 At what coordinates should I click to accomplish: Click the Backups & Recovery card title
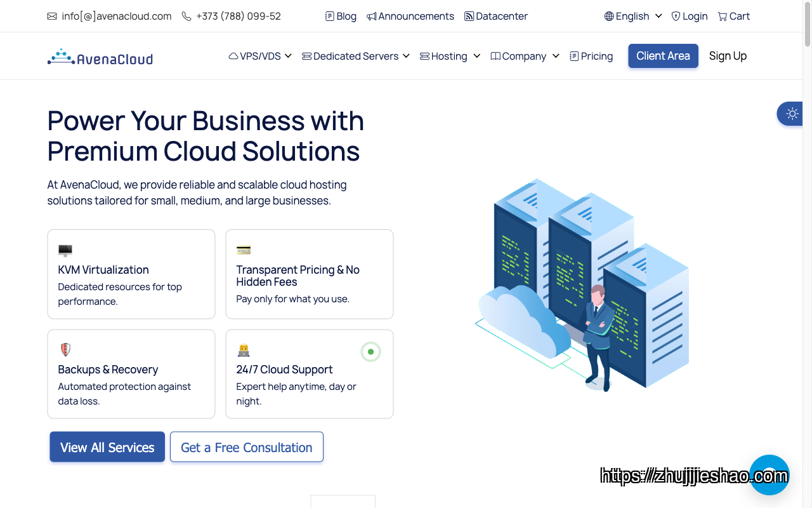coord(108,370)
